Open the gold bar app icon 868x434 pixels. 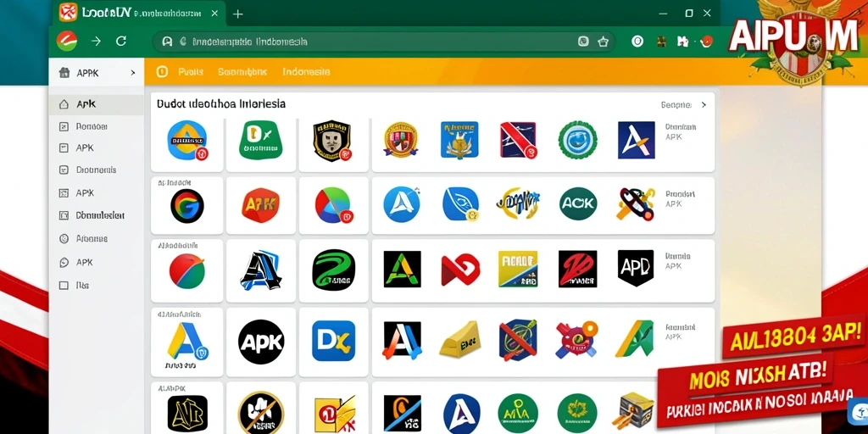point(460,338)
